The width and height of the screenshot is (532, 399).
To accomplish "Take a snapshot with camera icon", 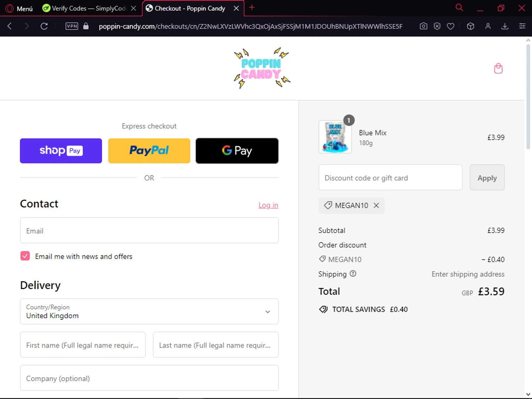I will (x=423, y=26).
